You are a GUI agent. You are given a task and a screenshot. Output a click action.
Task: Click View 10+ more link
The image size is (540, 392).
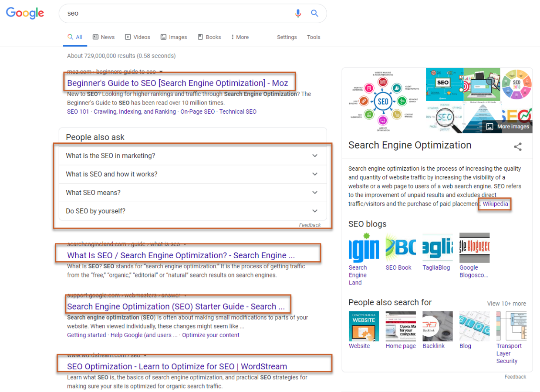coord(506,304)
